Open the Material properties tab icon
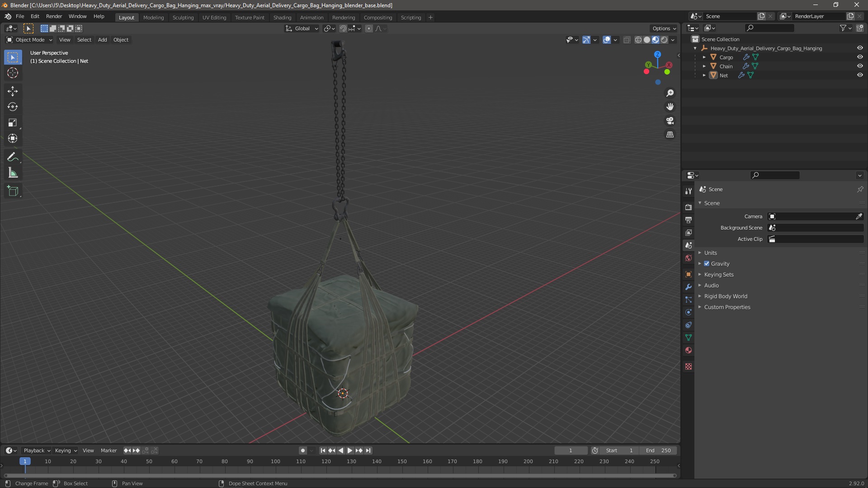This screenshot has width=868, height=488. (689, 350)
